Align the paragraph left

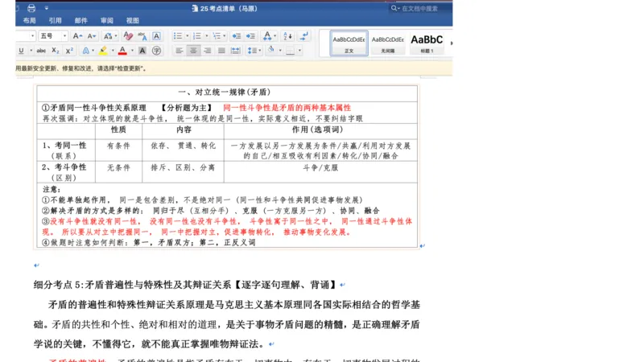coord(179,51)
